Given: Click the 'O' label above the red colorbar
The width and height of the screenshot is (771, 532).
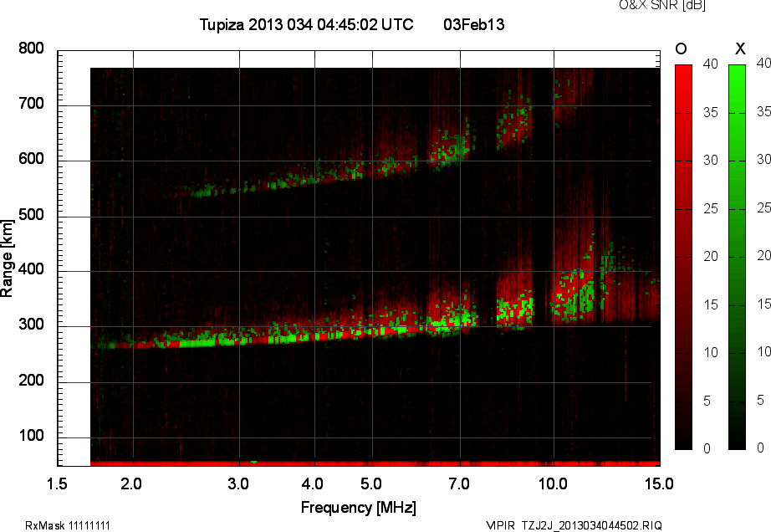Looking at the screenshot, I should 681,49.
